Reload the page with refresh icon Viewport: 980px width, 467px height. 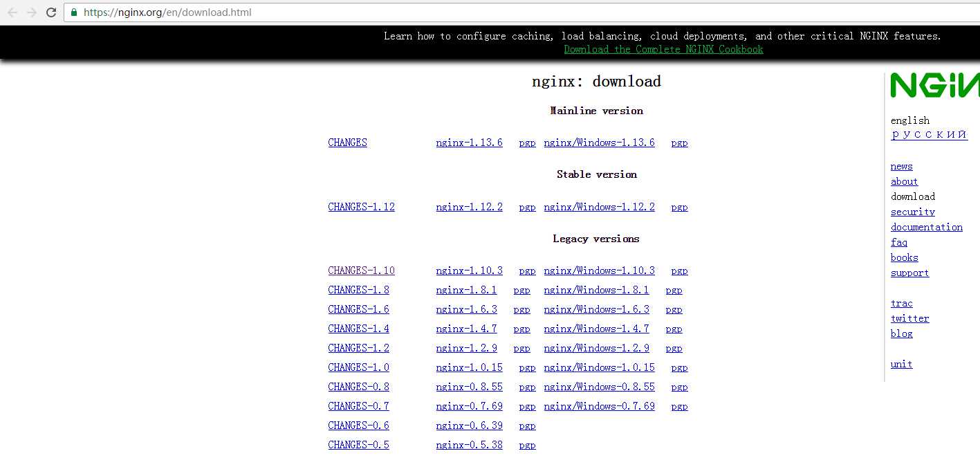51,12
